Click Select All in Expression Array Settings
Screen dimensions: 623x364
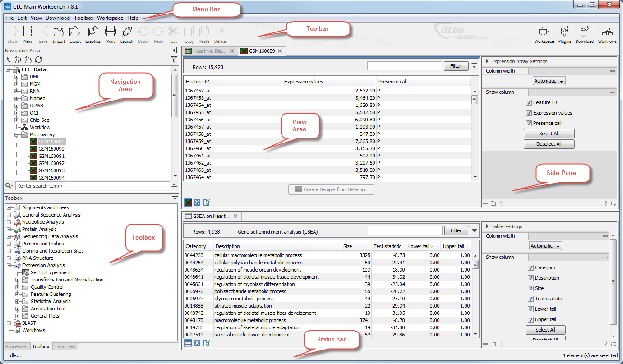click(x=549, y=134)
